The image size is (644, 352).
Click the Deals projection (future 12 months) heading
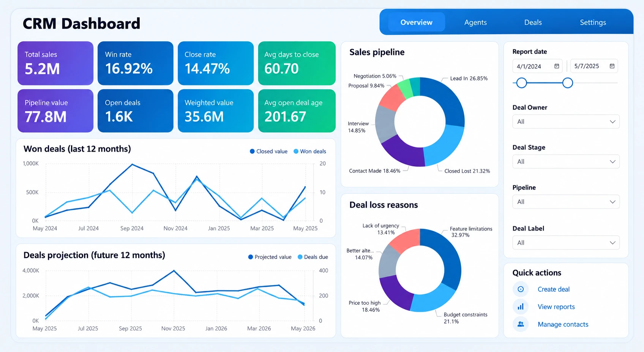(94, 255)
